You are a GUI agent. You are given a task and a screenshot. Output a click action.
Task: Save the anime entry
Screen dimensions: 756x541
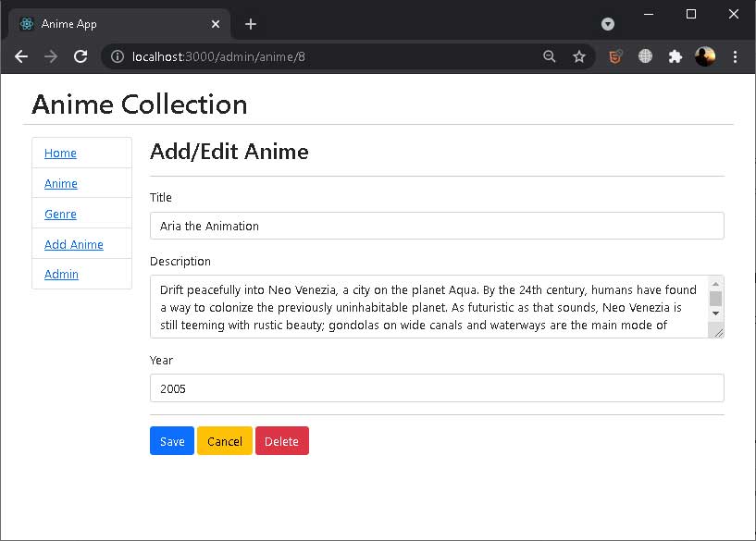(171, 441)
